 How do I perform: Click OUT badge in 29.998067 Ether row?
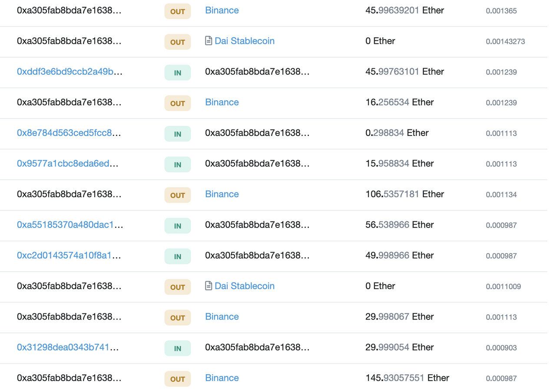click(x=178, y=318)
